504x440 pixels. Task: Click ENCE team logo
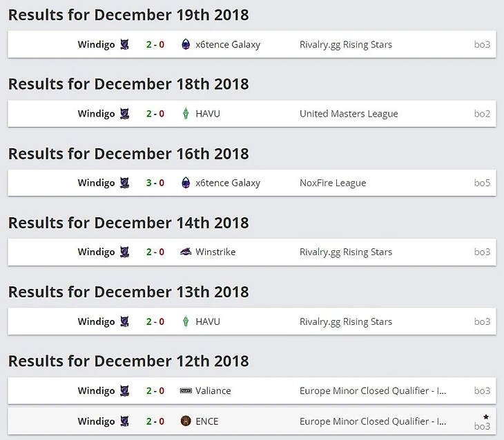click(185, 421)
